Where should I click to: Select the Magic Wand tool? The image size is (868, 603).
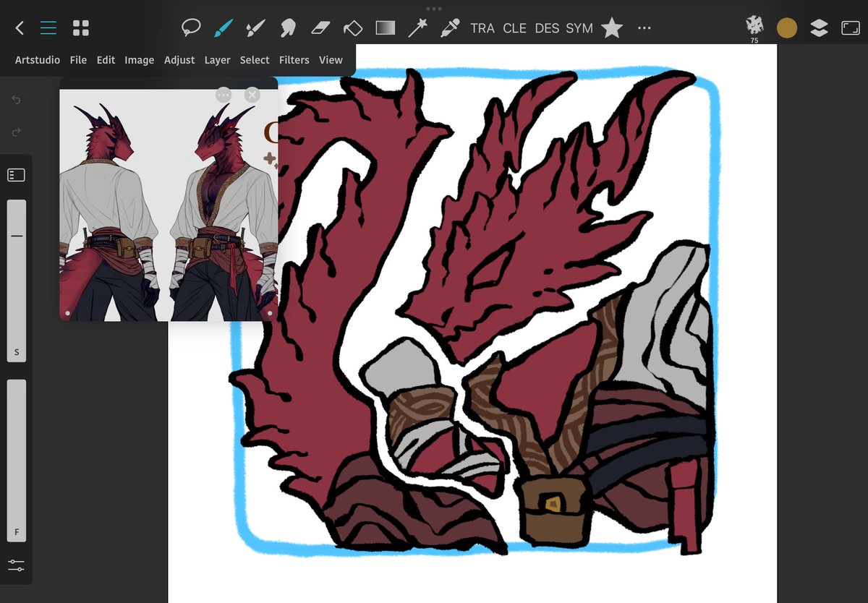(417, 28)
